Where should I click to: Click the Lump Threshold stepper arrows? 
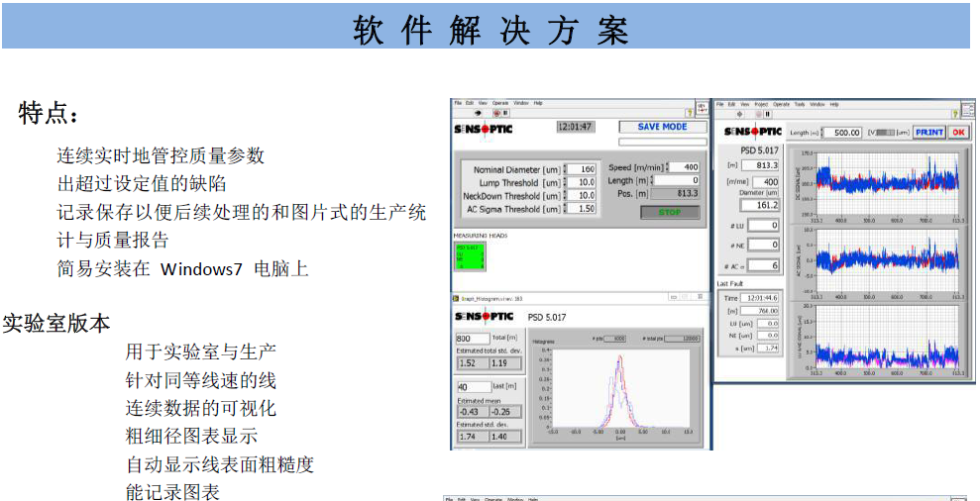tap(566, 182)
